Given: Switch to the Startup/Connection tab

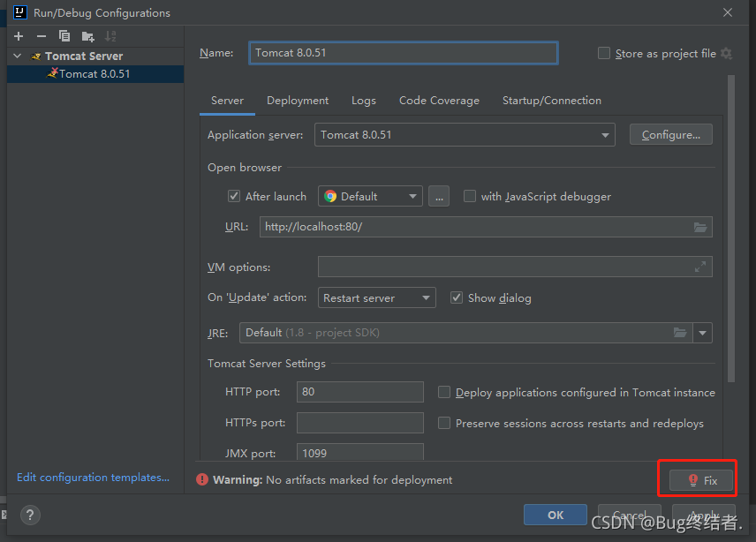Looking at the screenshot, I should [x=552, y=101].
